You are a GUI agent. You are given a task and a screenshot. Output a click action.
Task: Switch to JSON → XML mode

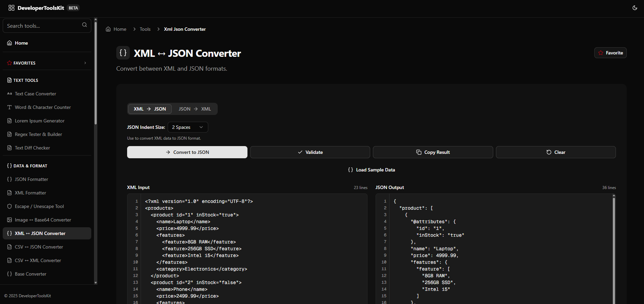coord(195,109)
